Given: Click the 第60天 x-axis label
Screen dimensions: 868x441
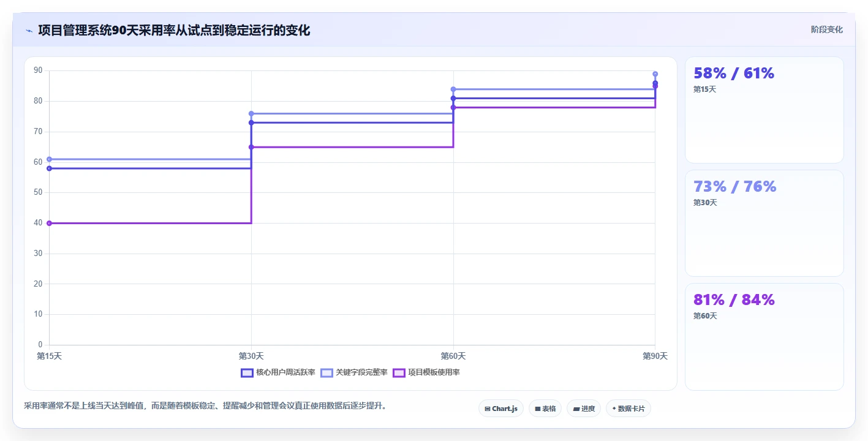Looking at the screenshot, I should (x=453, y=356).
